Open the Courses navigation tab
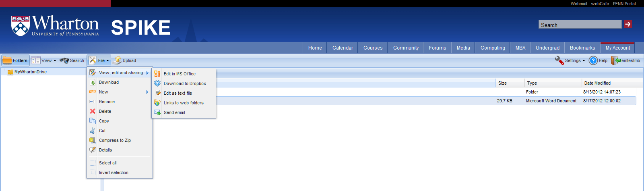Viewport: 644px width, 191px height. [x=373, y=48]
